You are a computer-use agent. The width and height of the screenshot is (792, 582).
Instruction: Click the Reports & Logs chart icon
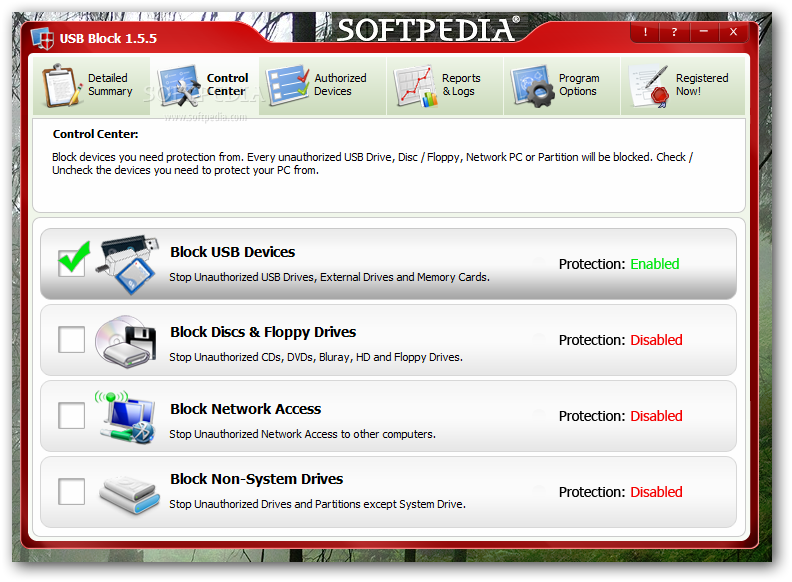point(416,86)
